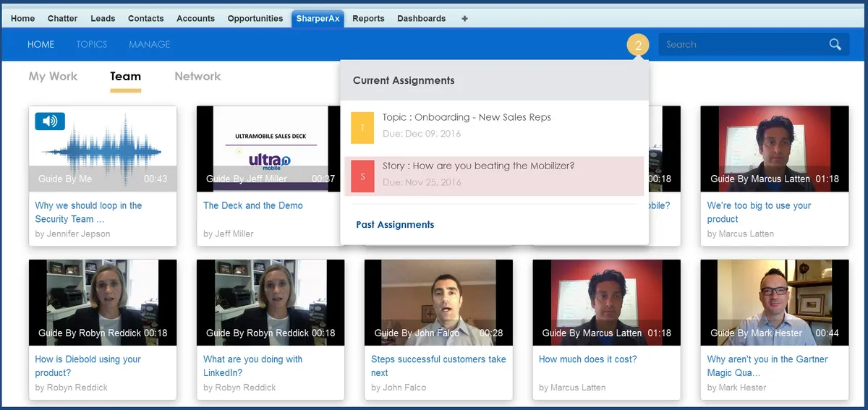Image resolution: width=868 pixels, height=410 pixels.
Task: Click 'by Robyn Reddick' under the Diebold card
Action: click(71, 388)
